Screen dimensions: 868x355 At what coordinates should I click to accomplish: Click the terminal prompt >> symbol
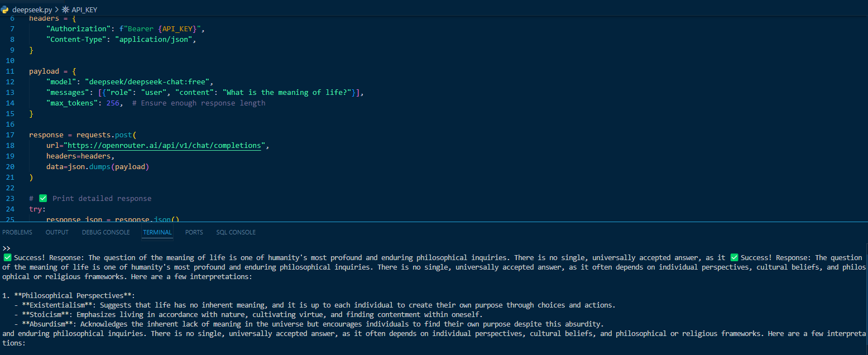tap(6, 248)
